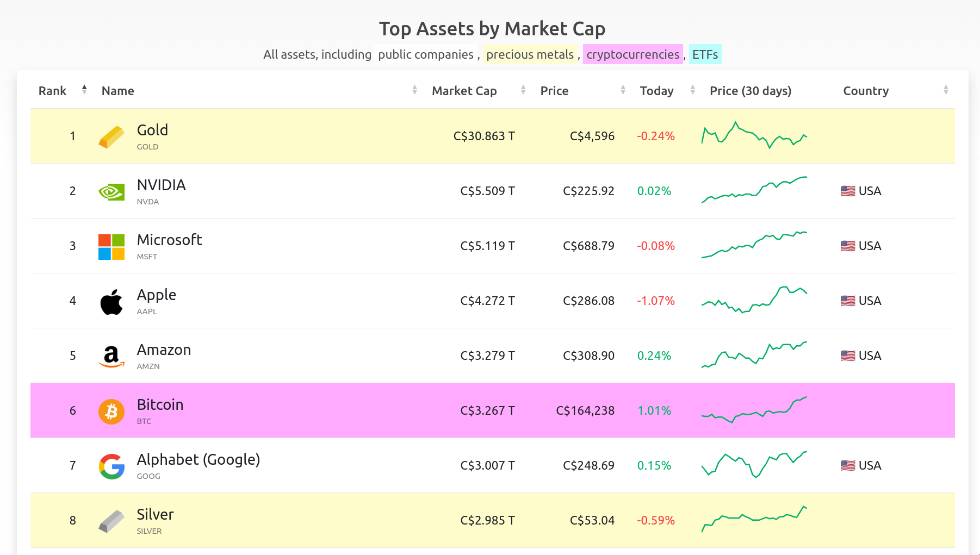This screenshot has height=555, width=980.
Task: Click the BTC ticker symbol
Action: [144, 421]
